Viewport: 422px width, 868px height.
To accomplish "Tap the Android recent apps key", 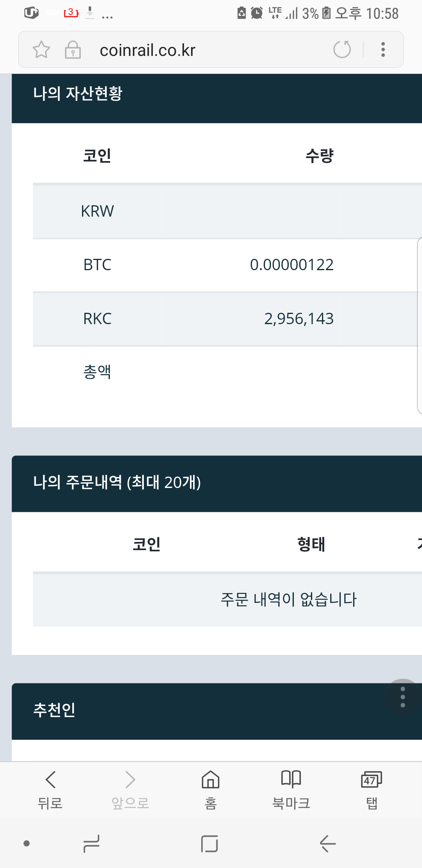I will pos(91,845).
